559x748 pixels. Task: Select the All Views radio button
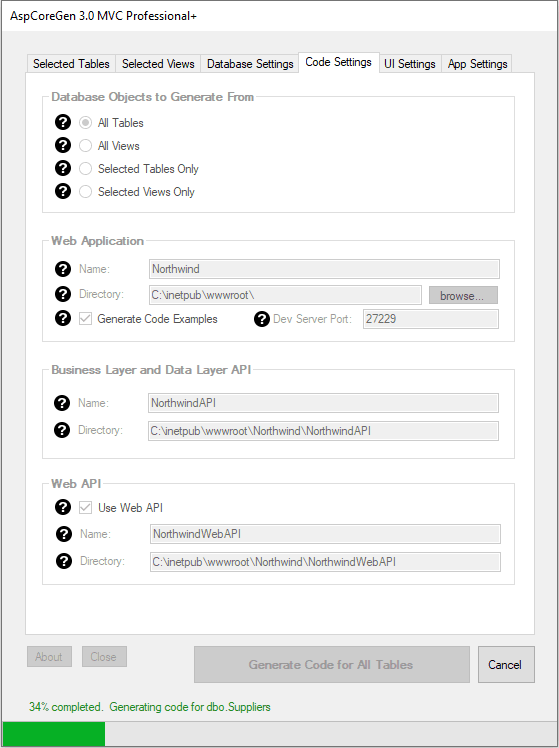[x=85, y=145]
